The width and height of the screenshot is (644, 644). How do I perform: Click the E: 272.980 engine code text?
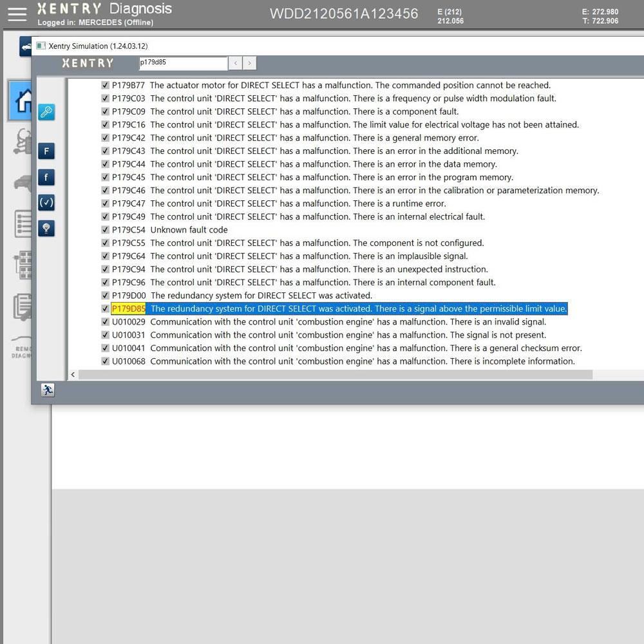click(x=600, y=12)
